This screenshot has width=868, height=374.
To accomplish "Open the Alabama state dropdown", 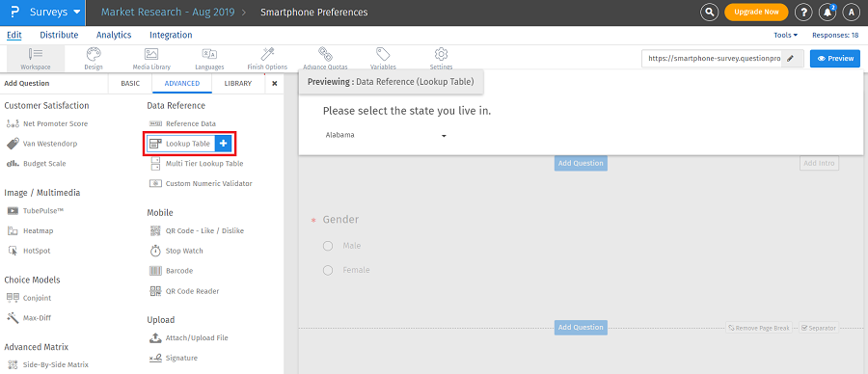I will pyautogui.click(x=386, y=135).
